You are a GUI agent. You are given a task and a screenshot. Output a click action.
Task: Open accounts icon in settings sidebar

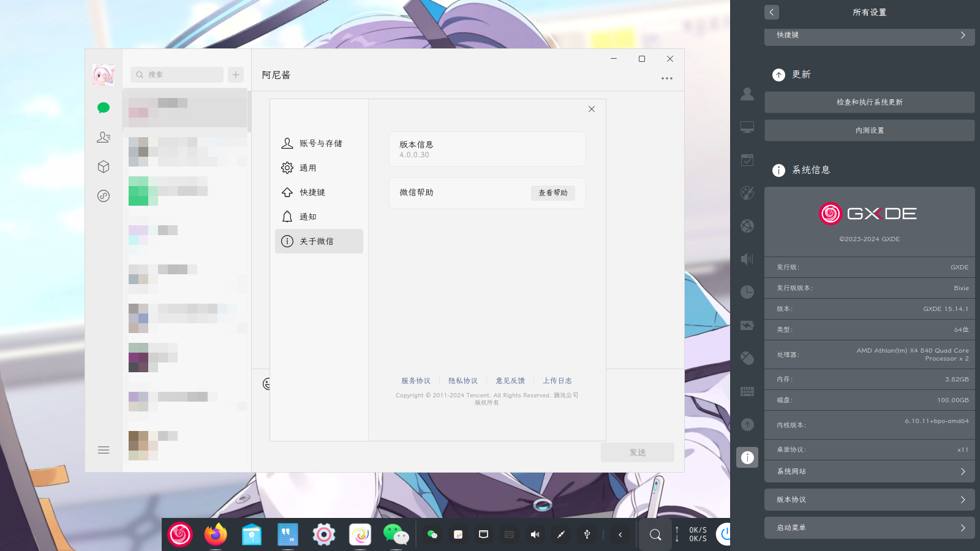click(x=747, y=94)
